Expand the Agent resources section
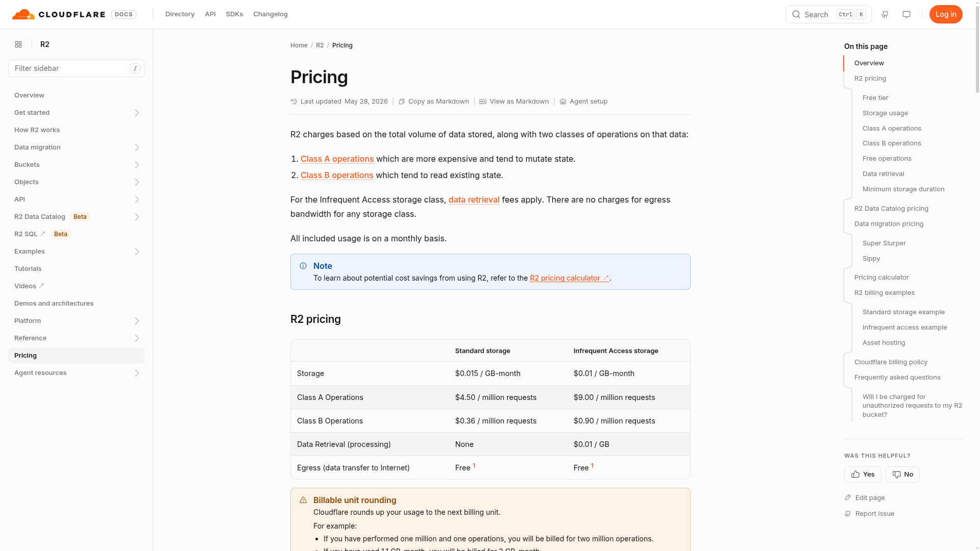This screenshot has height=551, width=980. (x=137, y=373)
